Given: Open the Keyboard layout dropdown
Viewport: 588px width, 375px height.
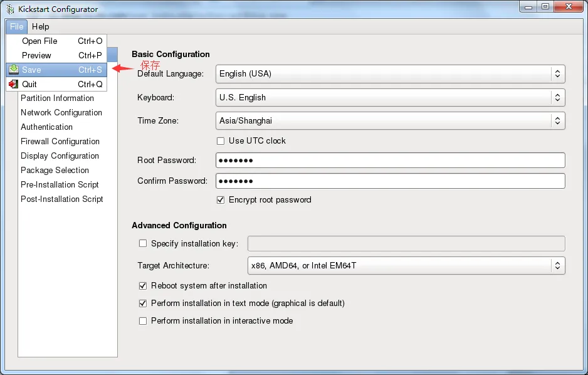Looking at the screenshot, I should (391, 97).
